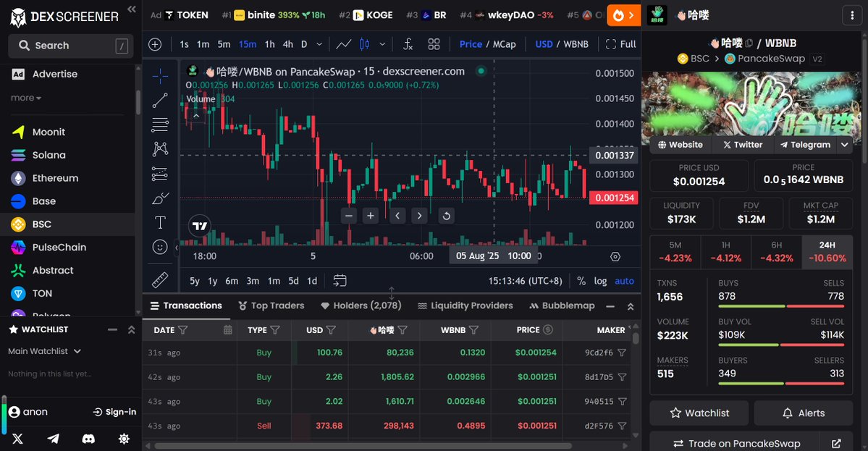The height and width of the screenshot is (451, 868).
Task: Switch to the Top Traders tab
Action: click(x=271, y=306)
